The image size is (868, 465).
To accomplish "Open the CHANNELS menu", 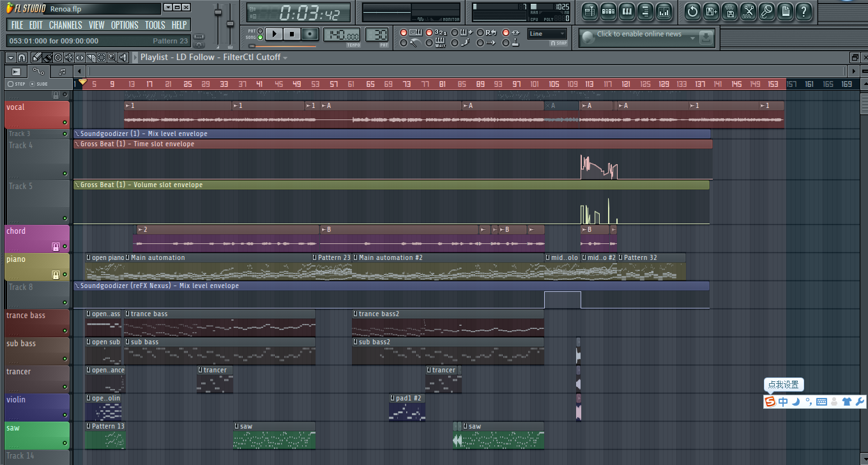I will point(65,25).
